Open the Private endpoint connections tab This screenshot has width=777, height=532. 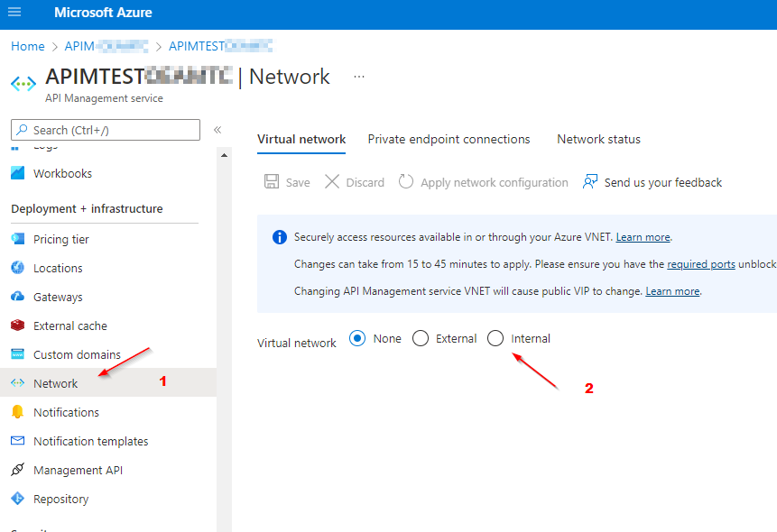pos(449,139)
